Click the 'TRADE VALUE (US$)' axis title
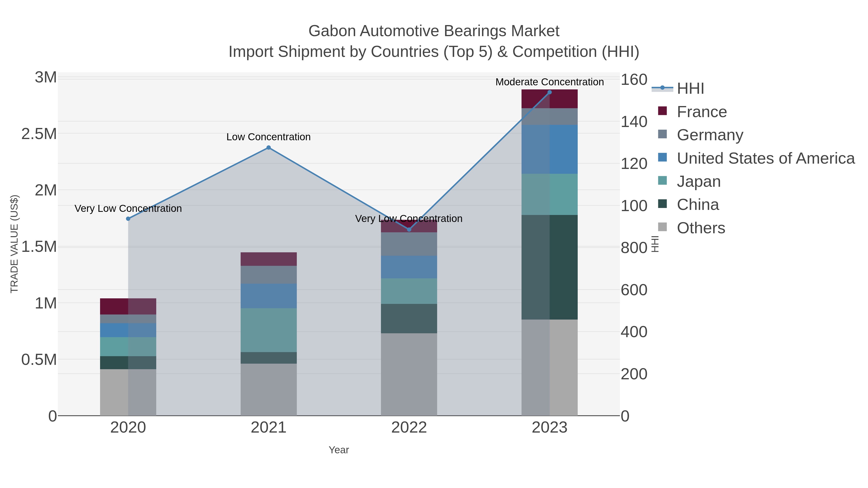868x488 pixels. (x=14, y=244)
